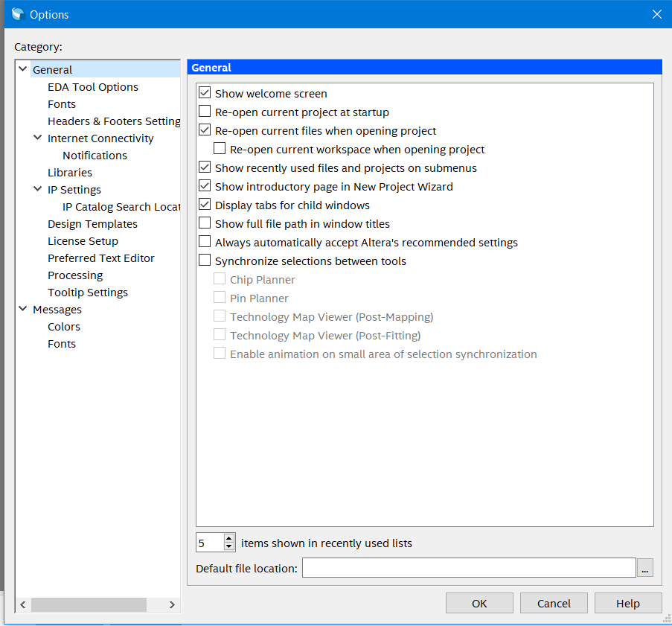The width and height of the screenshot is (672, 626).
Task: Click the category tree horizontal scrollbar thumb
Action: (x=89, y=604)
